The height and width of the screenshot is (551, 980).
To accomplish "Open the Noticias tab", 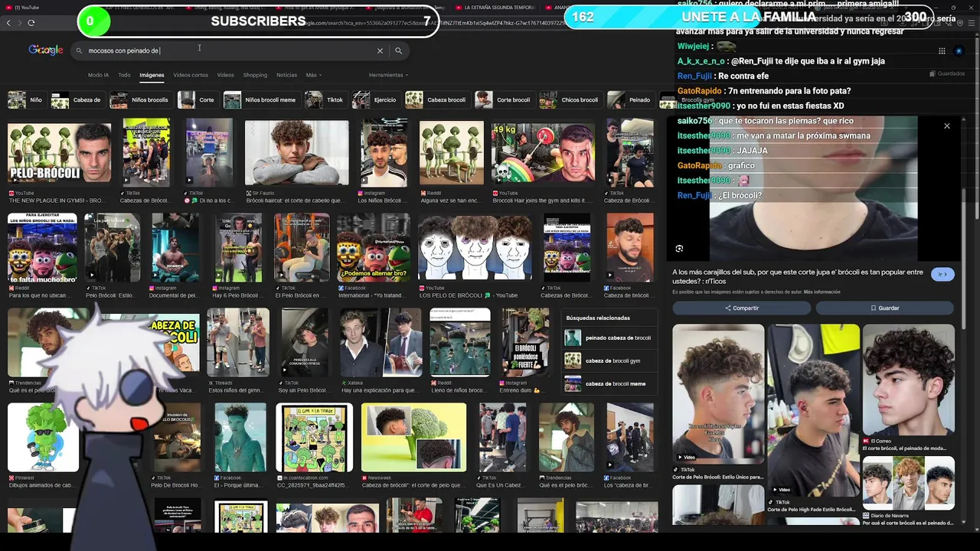I will 286,75.
